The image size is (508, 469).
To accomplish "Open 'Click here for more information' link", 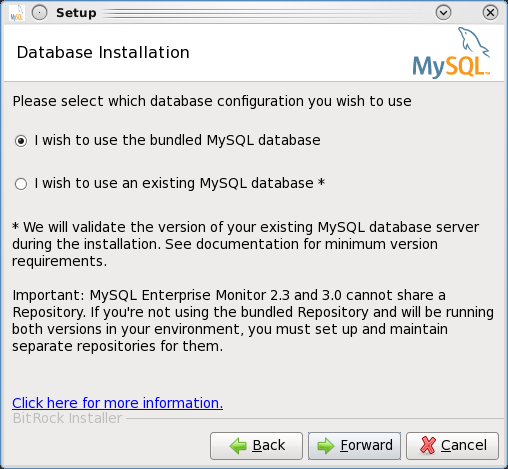I will (x=117, y=403).
